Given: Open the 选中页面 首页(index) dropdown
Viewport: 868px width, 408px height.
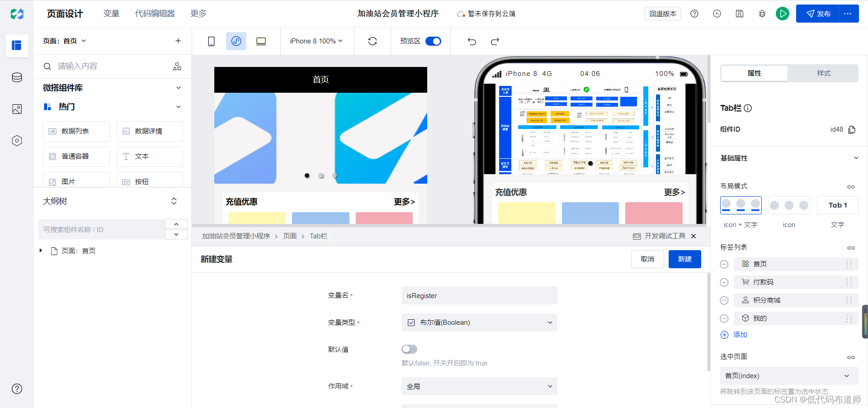Looking at the screenshot, I should pos(789,376).
